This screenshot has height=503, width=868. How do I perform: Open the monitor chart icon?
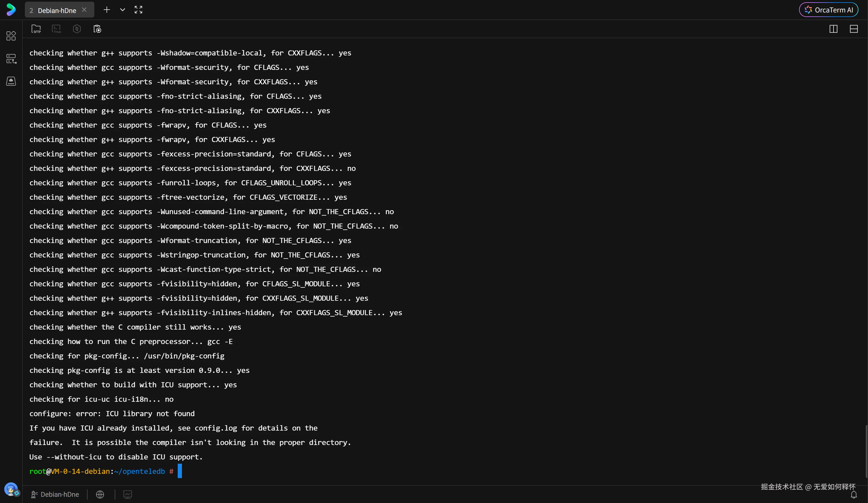pos(127,495)
